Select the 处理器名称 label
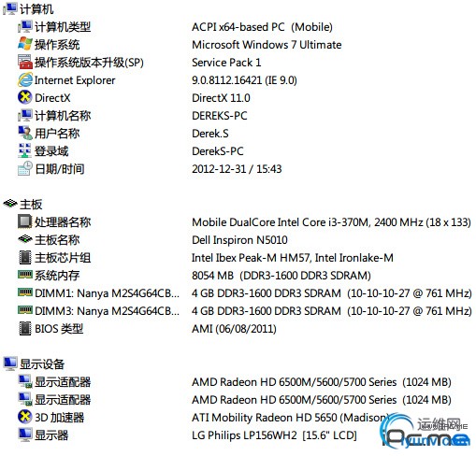 tap(63, 222)
